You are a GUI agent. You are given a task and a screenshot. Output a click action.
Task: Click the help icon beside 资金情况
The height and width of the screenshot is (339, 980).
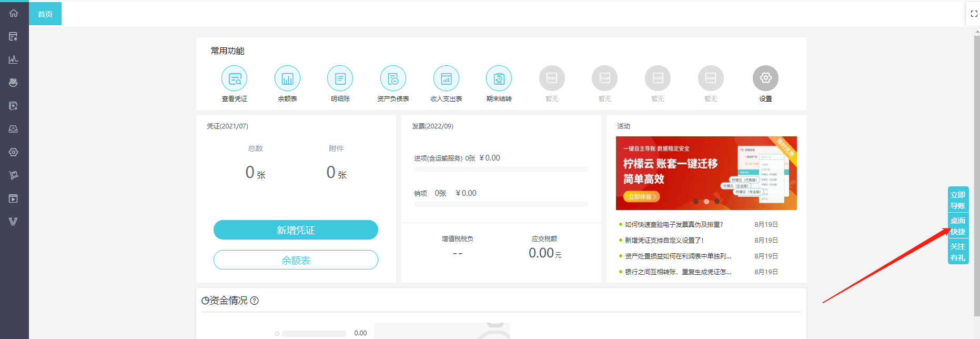coord(255,301)
